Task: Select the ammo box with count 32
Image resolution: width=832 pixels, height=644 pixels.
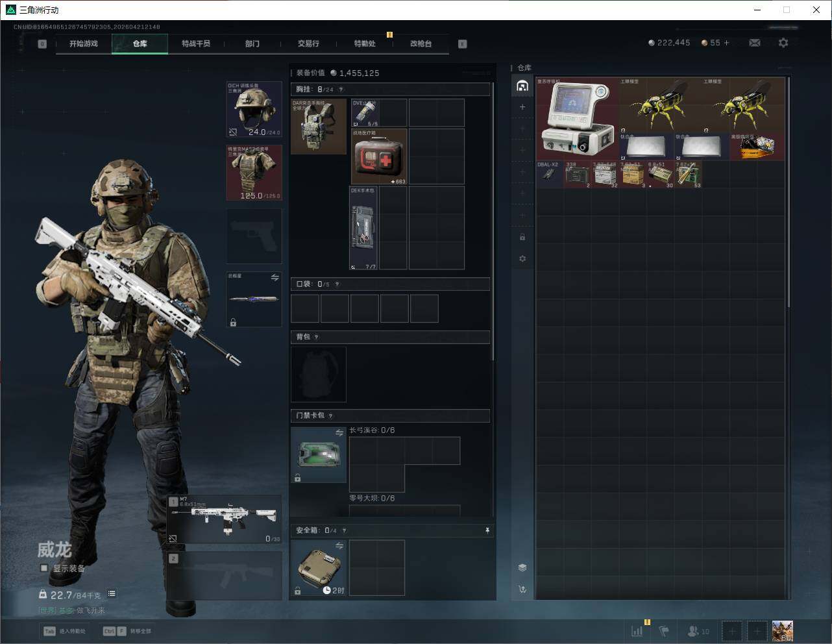Action: coord(605,174)
